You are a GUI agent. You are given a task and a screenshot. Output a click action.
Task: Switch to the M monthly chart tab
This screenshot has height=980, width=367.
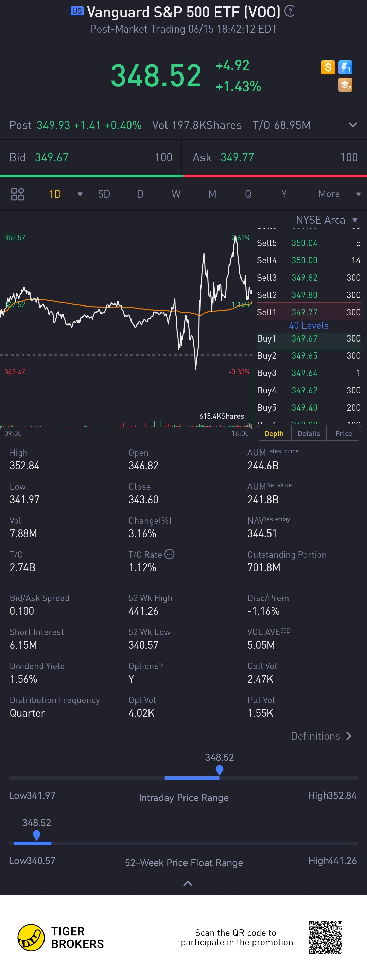[212, 194]
